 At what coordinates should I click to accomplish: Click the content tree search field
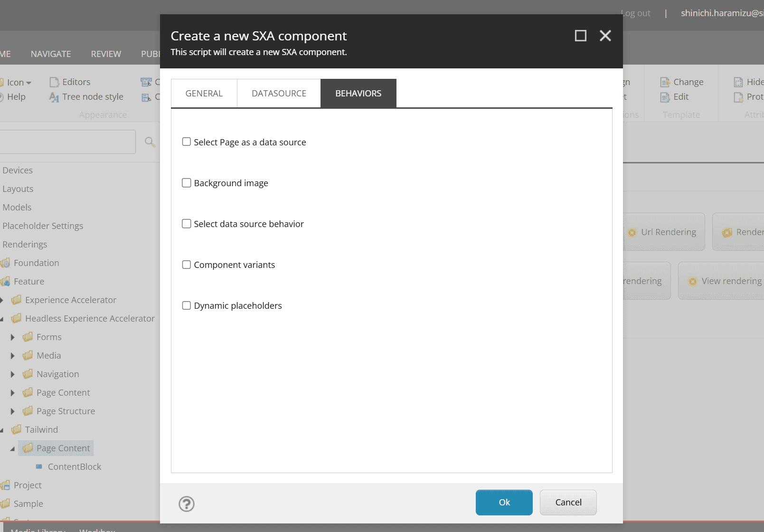pyautogui.click(x=66, y=142)
